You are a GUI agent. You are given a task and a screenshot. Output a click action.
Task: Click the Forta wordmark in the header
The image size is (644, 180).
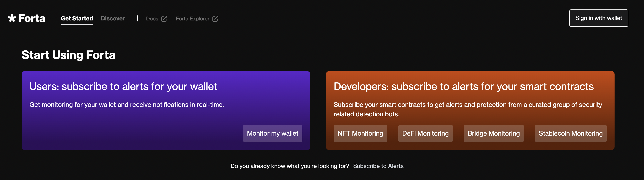[32, 18]
